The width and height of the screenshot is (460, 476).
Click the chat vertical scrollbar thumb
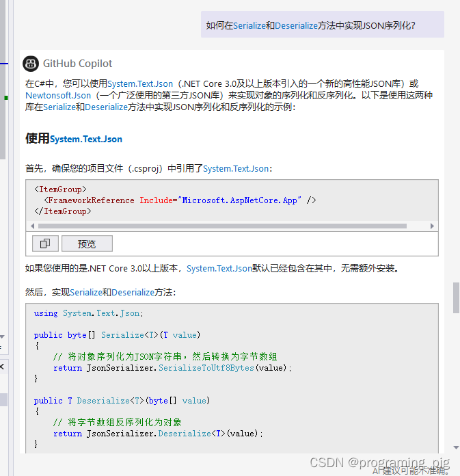point(456,297)
